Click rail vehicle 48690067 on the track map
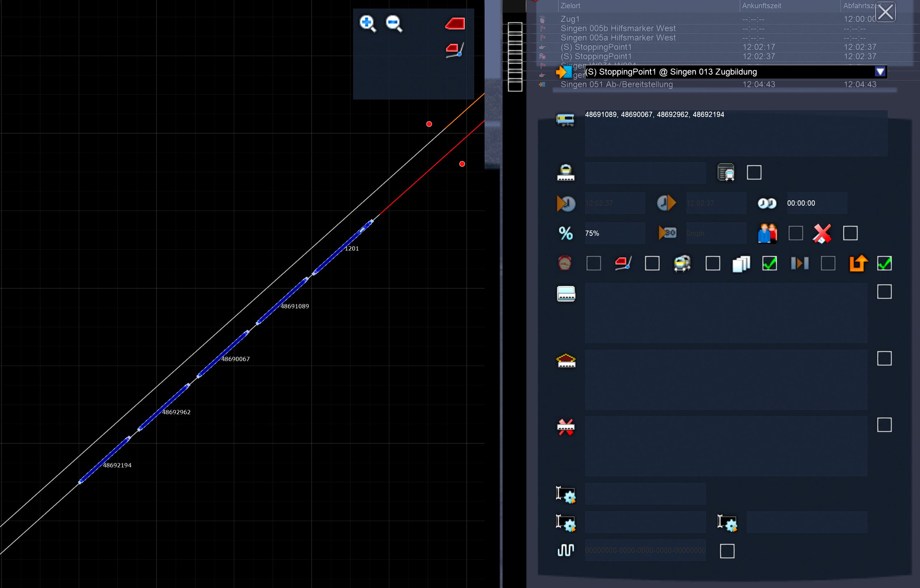The image size is (920, 588). (x=223, y=354)
